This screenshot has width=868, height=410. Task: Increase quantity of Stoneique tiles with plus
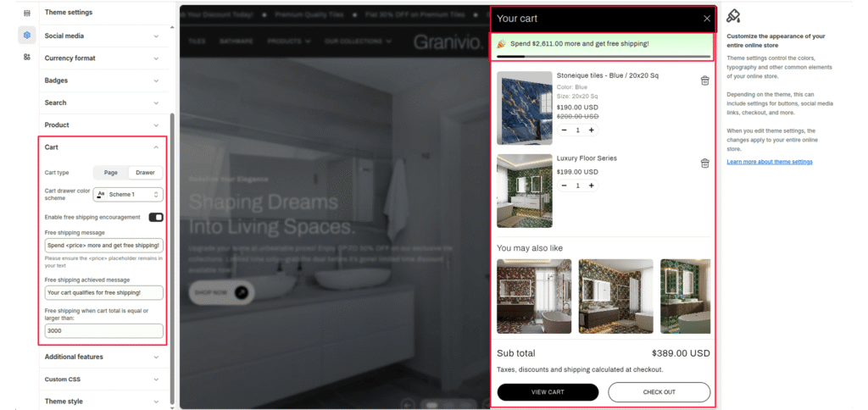(x=592, y=130)
